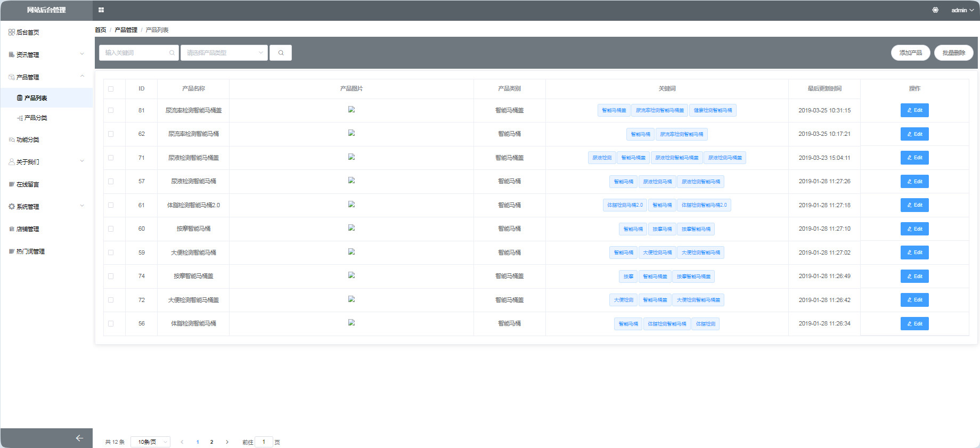The width and height of the screenshot is (980, 448).
Task: Click Edit for product ID 57
Action: pos(914,182)
